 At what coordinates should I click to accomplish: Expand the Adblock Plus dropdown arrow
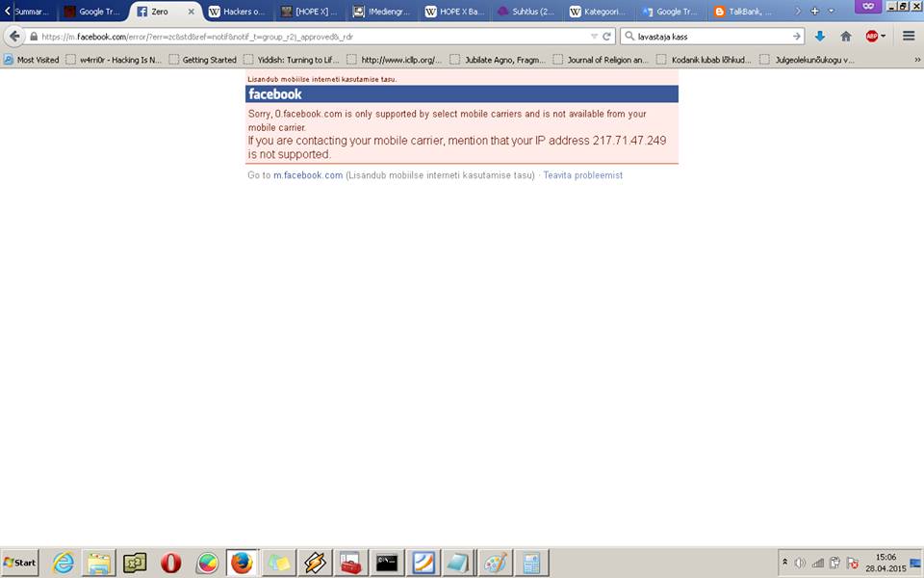tap(883, 37)
